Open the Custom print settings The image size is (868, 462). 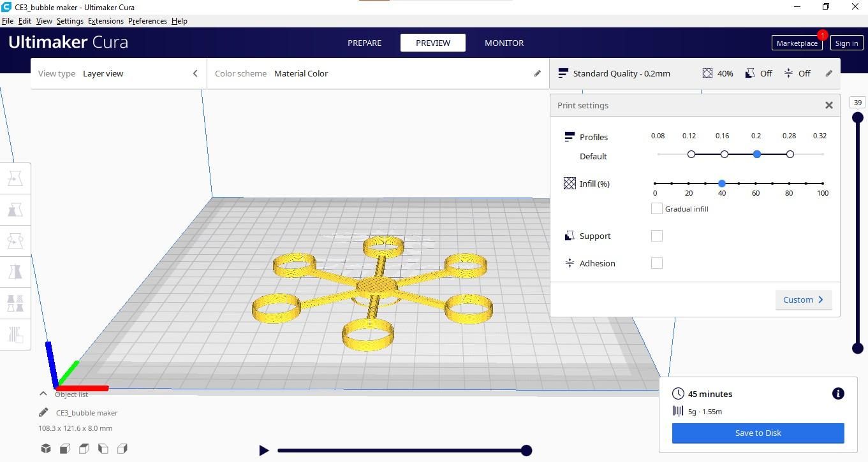click(804, 300)
